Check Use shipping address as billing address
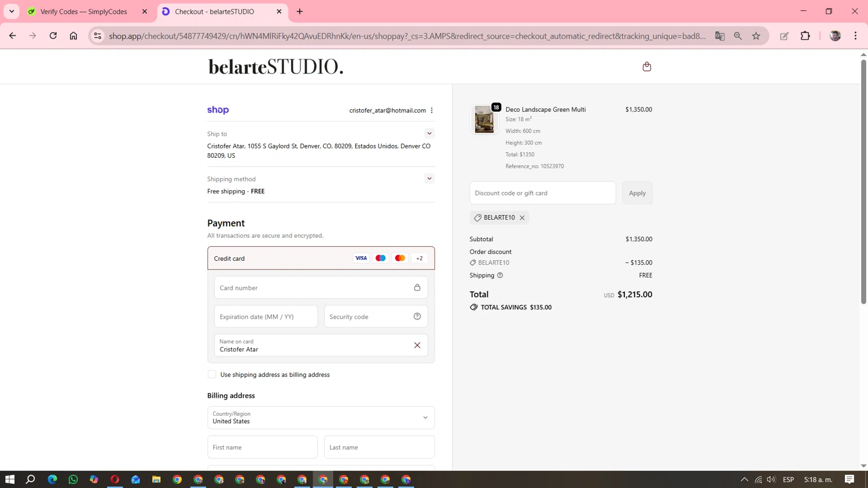The width and height of the screenshot is (868, 488). (x=212, y=374)
